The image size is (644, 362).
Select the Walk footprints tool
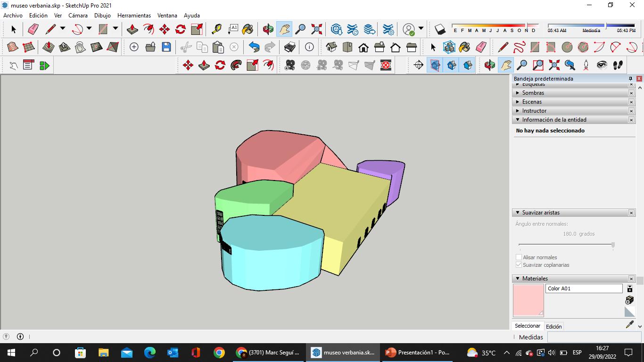(618, 65)
